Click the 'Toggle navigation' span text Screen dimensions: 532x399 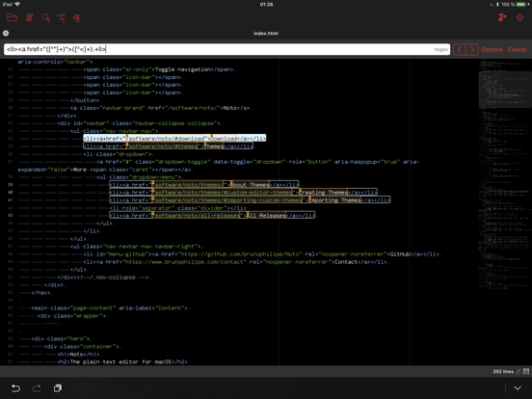(x=182, y=69)
